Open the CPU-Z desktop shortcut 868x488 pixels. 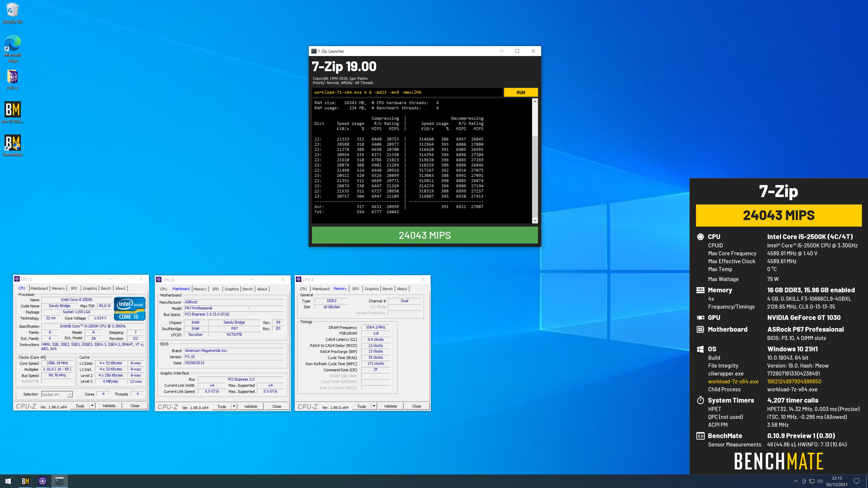pos(12,80)
